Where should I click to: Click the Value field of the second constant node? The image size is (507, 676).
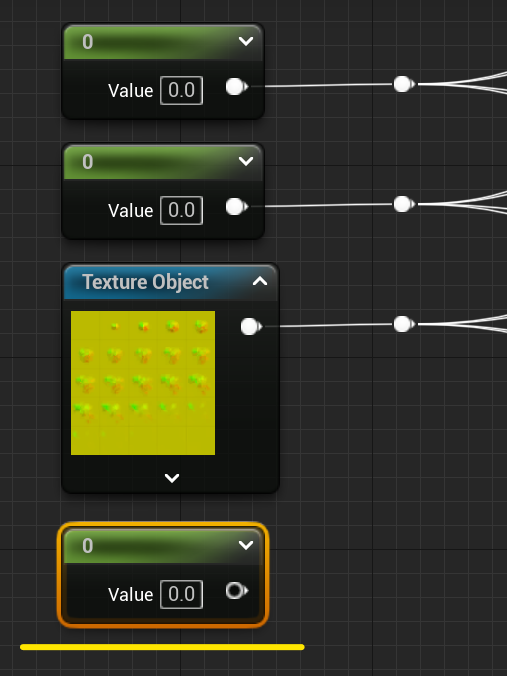click(x=182, y=210)
